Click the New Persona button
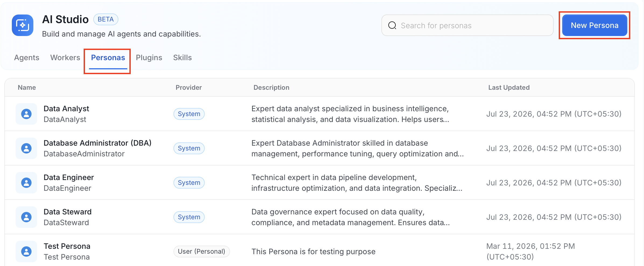This screenshot has width=644, height=266. point(595,25)
